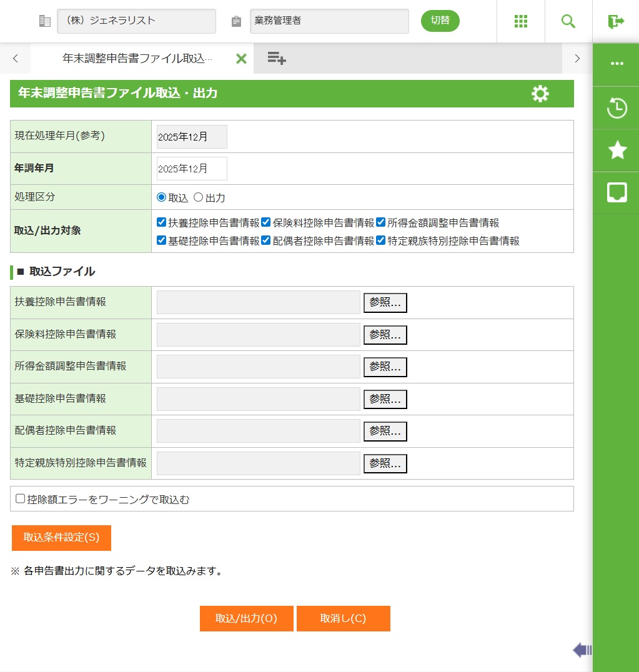
Task: Click the search magnifier icon
Action: pyautogui.click(x=568, y=21)
